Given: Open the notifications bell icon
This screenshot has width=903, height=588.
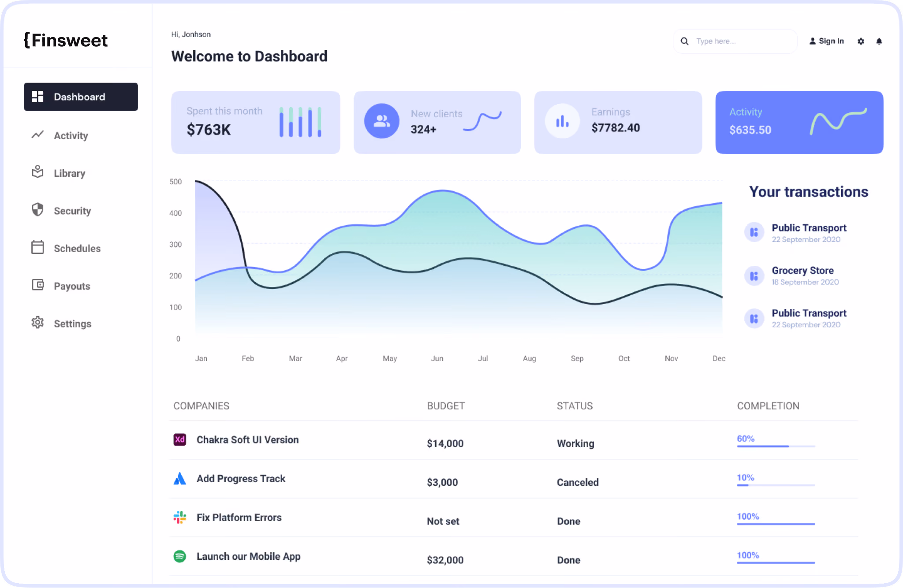Looking at the screenshot, I should pos(879,41).
